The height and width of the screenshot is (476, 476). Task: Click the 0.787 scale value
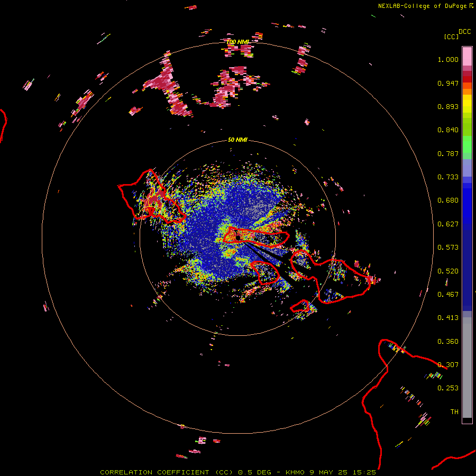(448, 153)
